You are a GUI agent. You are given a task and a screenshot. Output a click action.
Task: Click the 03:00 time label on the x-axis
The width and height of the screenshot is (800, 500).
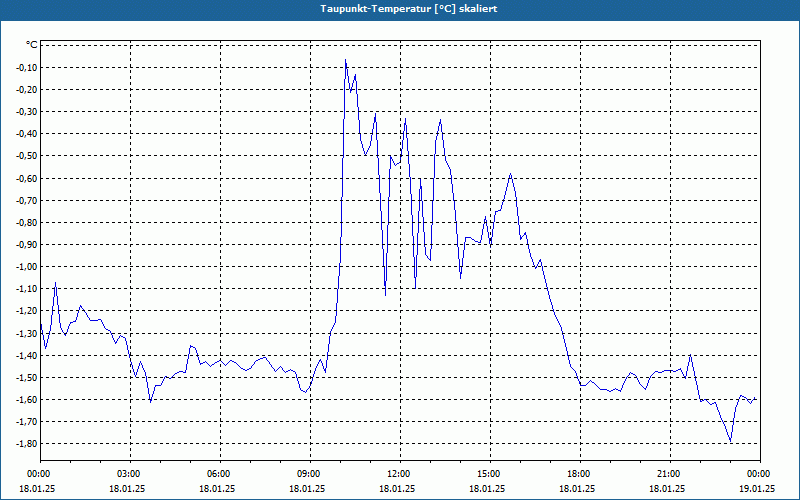(130, 474)
